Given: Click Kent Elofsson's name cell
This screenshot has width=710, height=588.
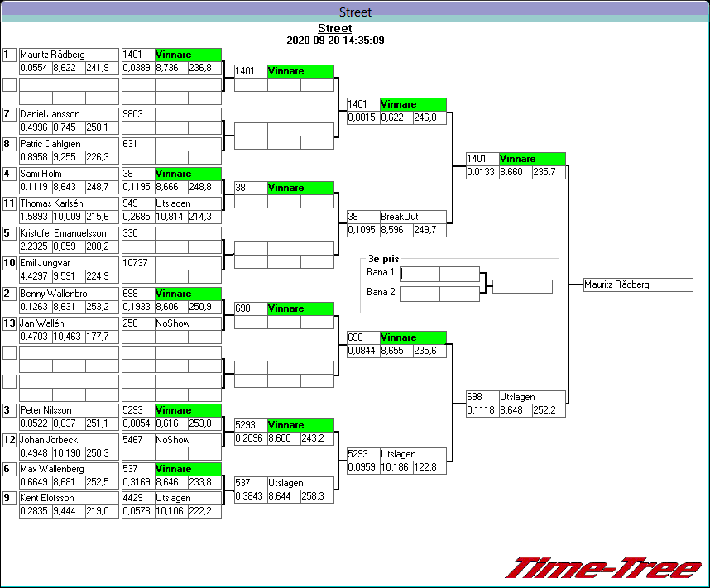Looking at the screenshot, I should point(68,498).
